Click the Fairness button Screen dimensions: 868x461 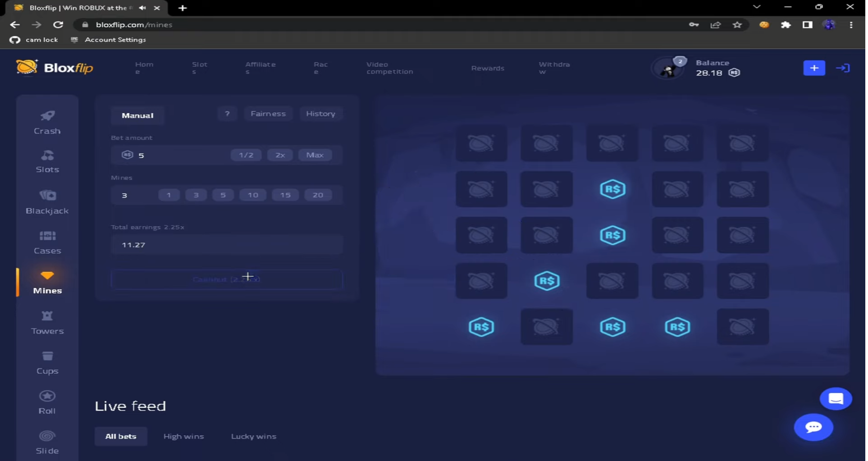pyautogui.click(x=268, y=114)
